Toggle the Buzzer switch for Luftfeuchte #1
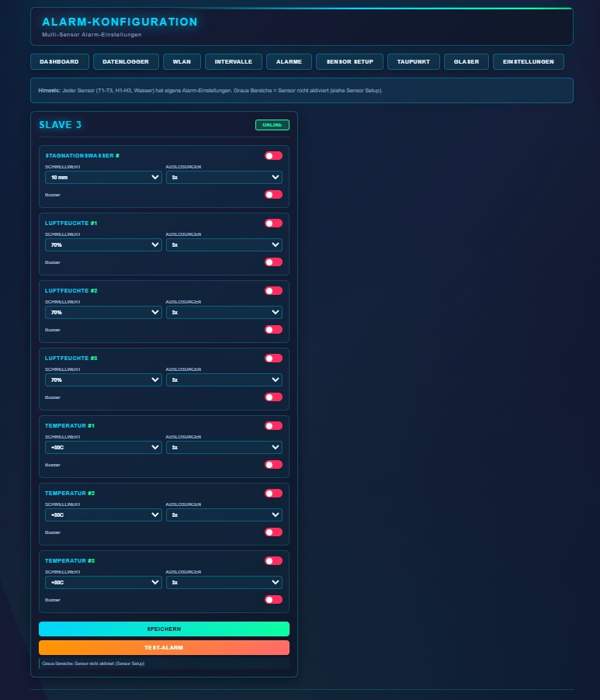The width and height of the screenshot is (600, 700). coord(273,262)
